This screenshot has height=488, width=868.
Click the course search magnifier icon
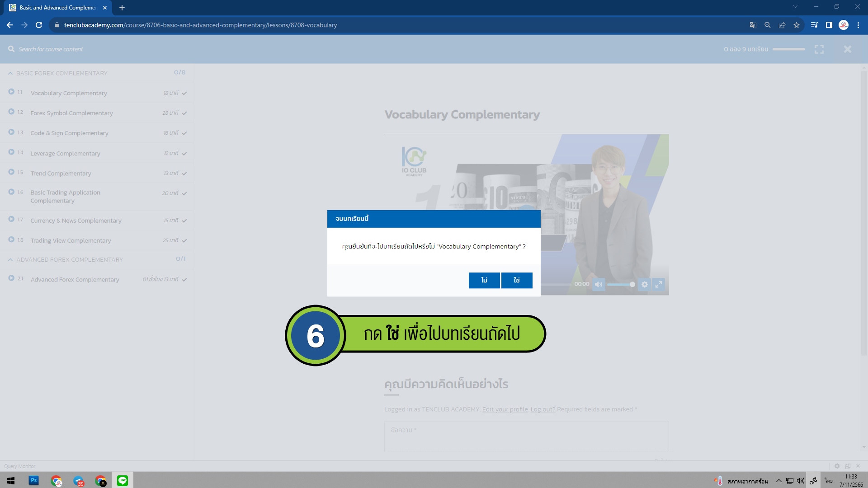click(x=11, y=49)
